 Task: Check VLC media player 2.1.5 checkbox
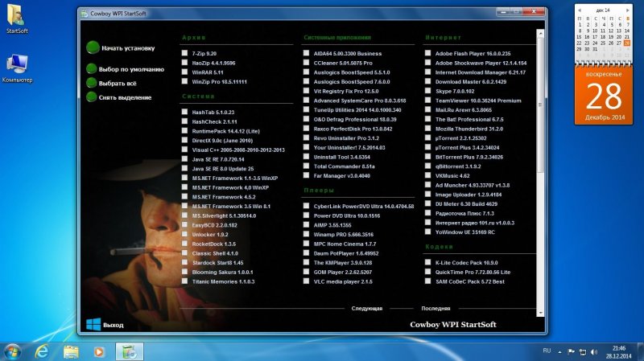coord(306,281)
